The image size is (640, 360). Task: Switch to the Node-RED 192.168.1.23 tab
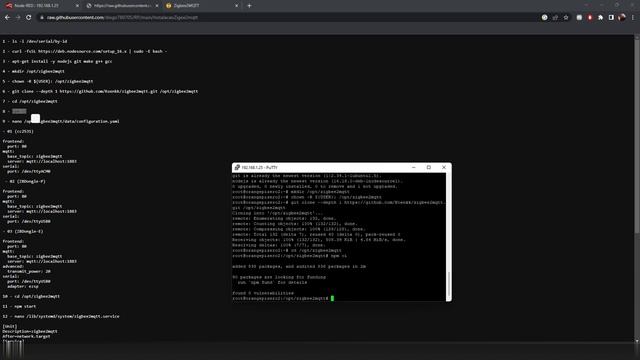coord(42,6)
